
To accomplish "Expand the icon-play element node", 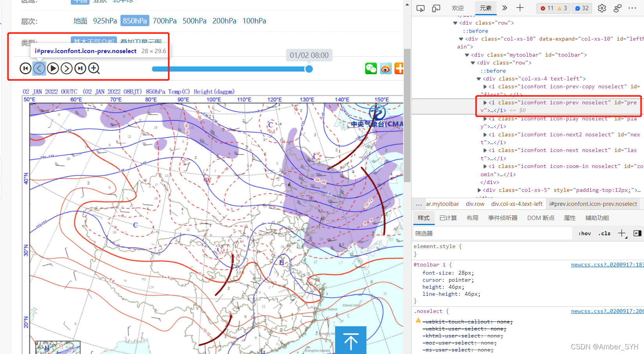I will [x=485, y=119].
